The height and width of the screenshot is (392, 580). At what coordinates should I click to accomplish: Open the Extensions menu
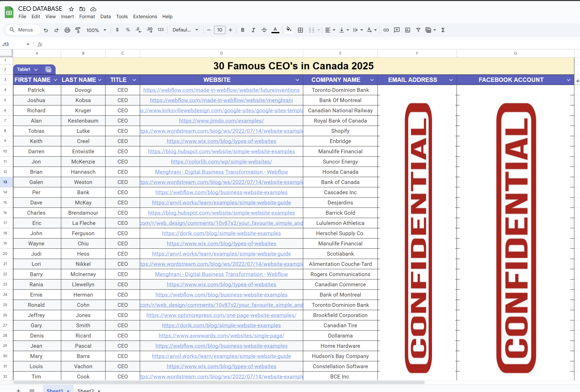pyautogui.click(x=145, y=16)
